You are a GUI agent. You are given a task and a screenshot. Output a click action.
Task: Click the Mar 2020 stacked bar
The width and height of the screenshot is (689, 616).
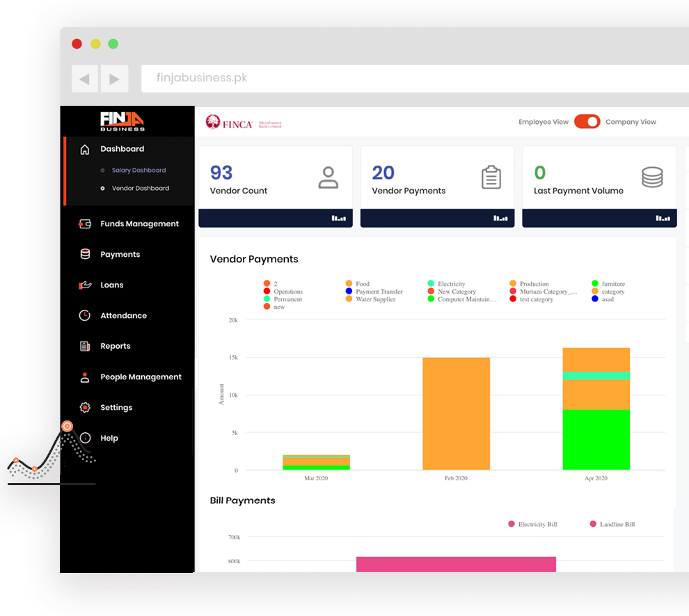[x=317, y=462]
